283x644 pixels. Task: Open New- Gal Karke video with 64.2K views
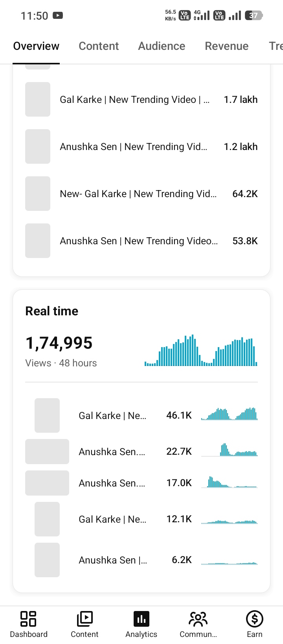pyautogui.click(x=141, y=194)
